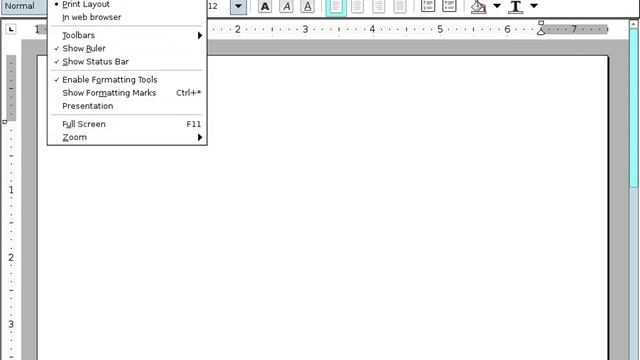
Task: Justify the paragraph text
Action: (400, 6)
